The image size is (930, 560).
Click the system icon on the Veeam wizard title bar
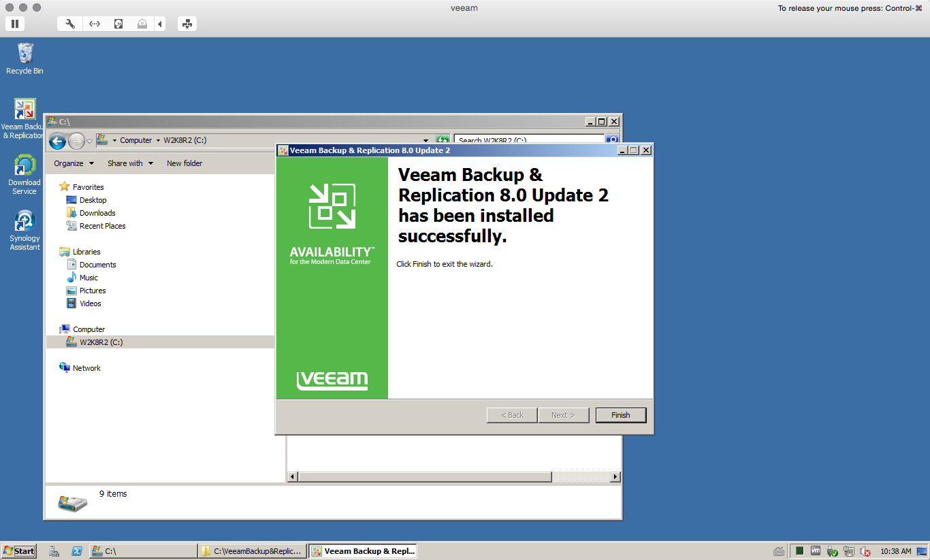tap(283, 150)
